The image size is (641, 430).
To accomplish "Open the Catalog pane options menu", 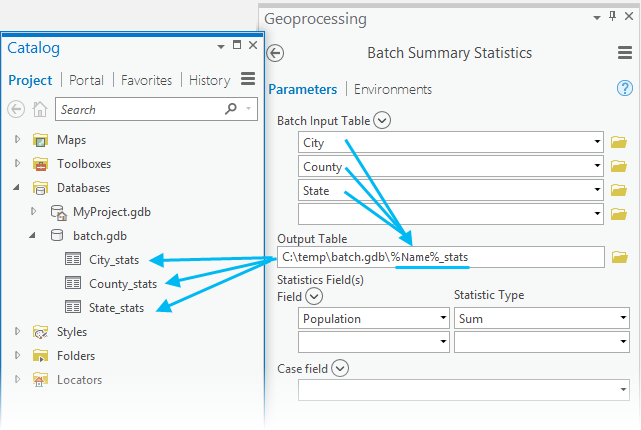I will [249, 80].
